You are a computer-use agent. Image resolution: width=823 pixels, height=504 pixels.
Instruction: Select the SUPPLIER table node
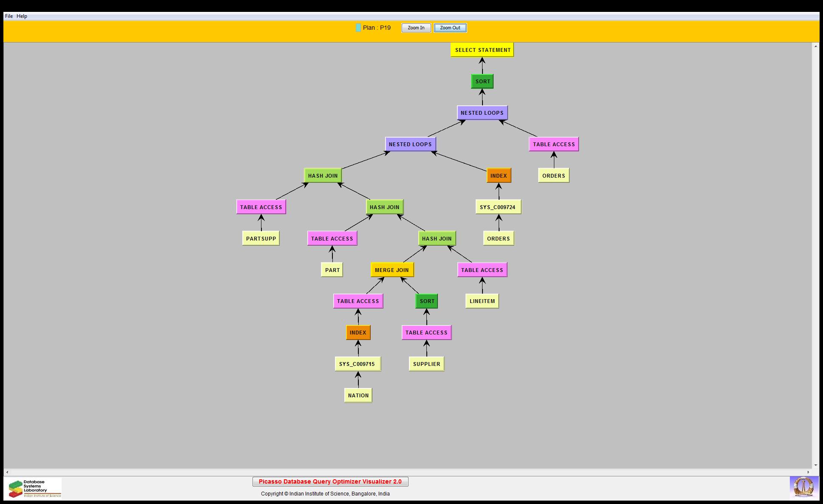[x=426, y=364]
